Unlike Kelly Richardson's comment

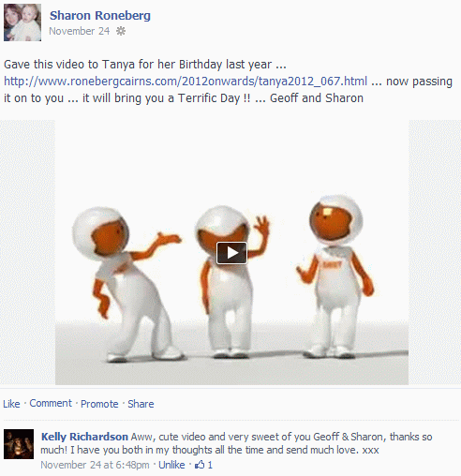(x=171, y=465)
